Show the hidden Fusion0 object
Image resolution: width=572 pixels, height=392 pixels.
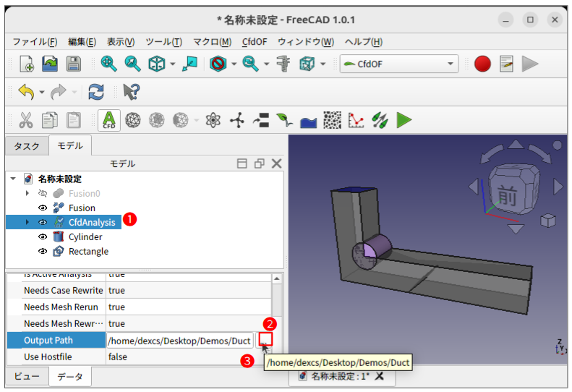tap(43, 193)
